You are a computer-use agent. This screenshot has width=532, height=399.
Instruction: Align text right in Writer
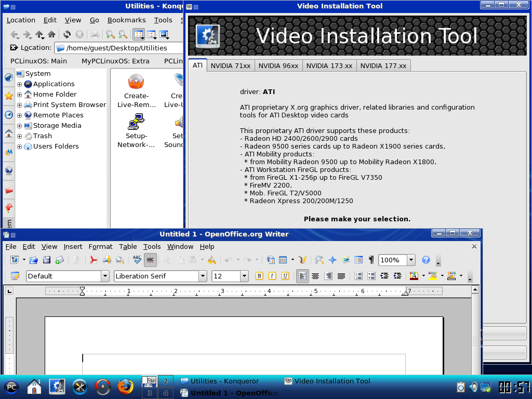328,276
